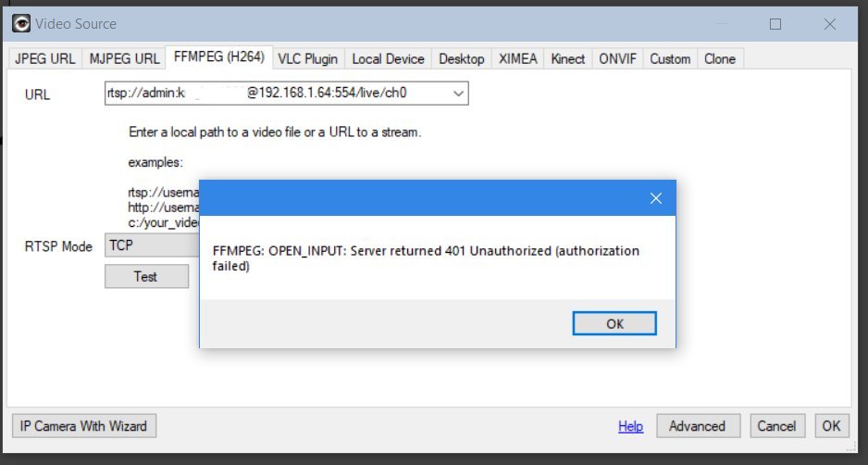Open the MJPEG URL tab
The width and height of the screenshot is (868, 465).
(124, 58)
